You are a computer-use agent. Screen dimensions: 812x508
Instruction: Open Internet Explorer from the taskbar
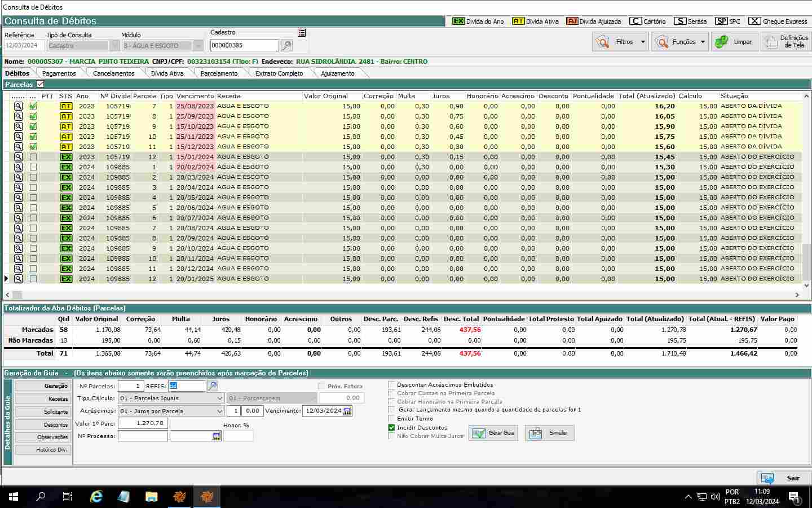(96, 497)
